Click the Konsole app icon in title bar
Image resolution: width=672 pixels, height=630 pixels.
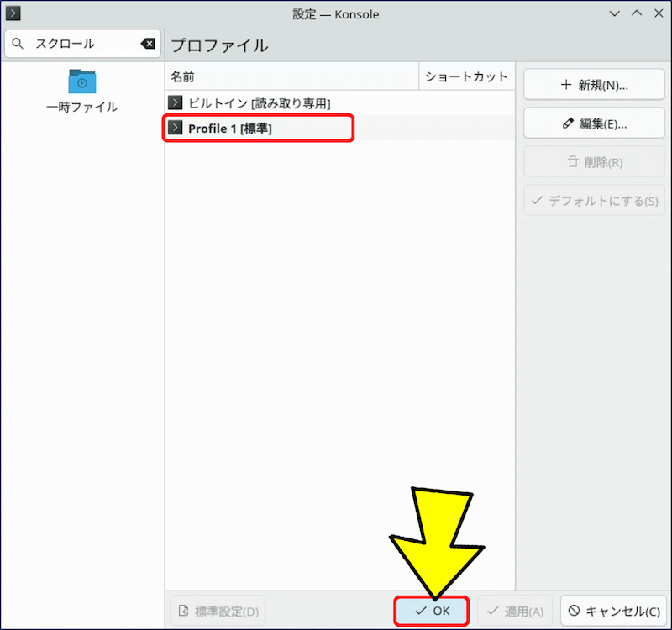(x=13, y=13)
